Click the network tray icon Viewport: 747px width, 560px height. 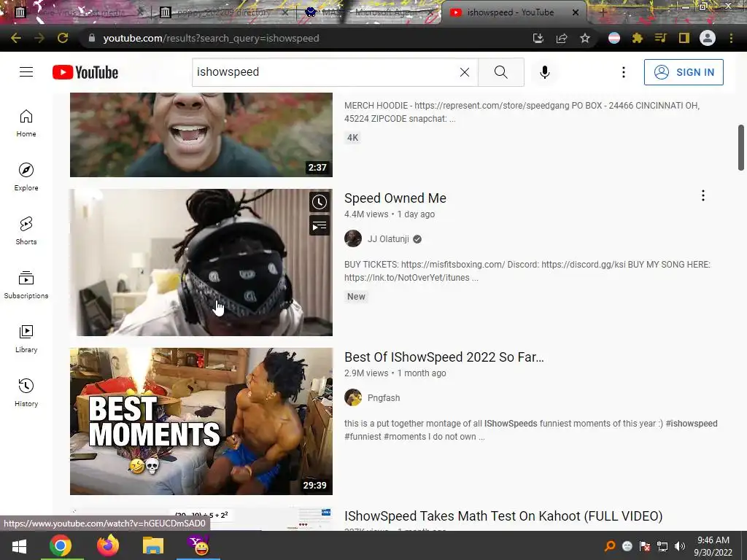tap(662, 546)
